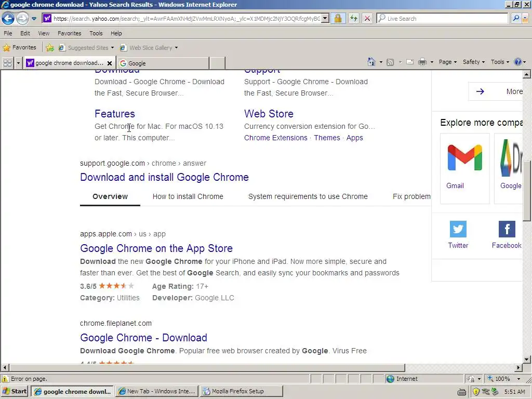Click the RSS Feeds icon
532x399 pixels.
390,62
